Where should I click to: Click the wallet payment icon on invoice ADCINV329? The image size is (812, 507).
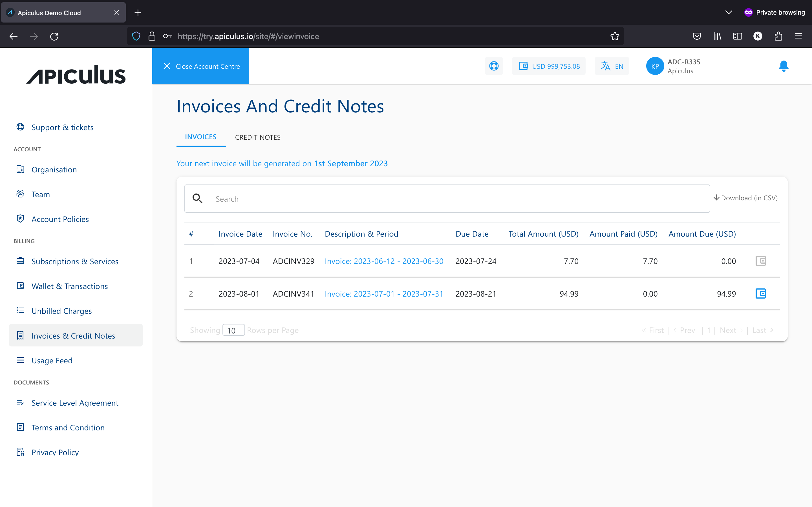(761, 261)
